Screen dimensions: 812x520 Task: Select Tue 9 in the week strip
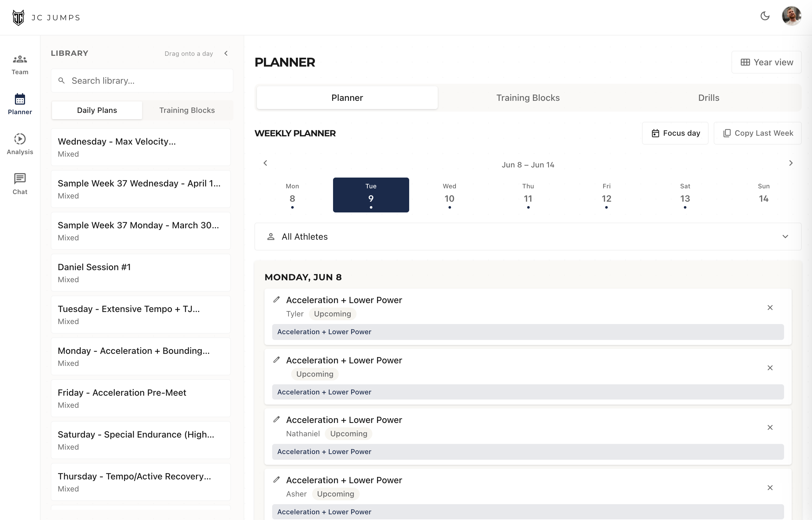(x=371, y=195)
